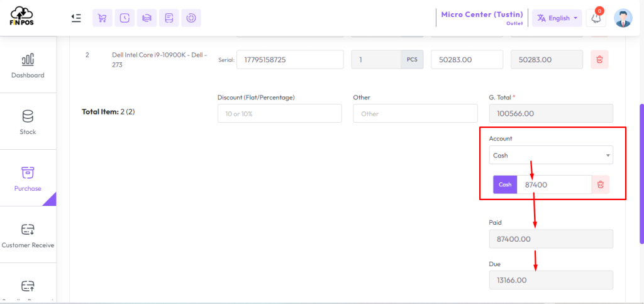The height and width of the screenshot is (304, 644).
Task: Click the row total showing 50283.00
Action: click(x=547, y=60)
